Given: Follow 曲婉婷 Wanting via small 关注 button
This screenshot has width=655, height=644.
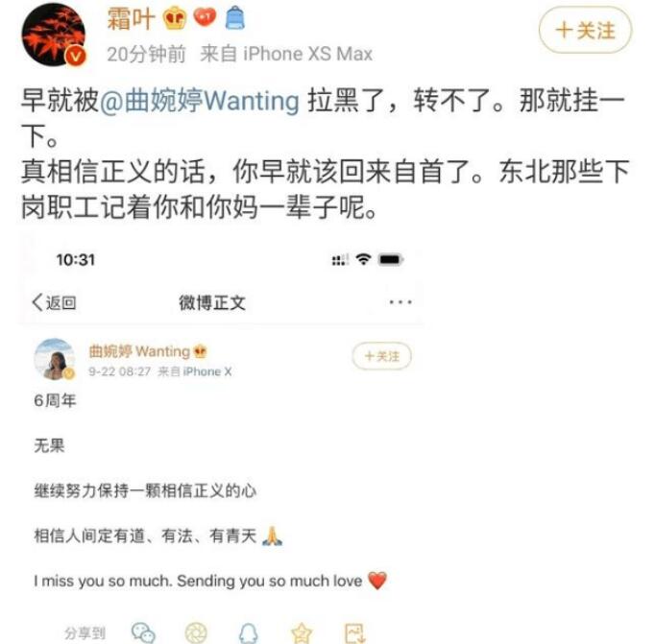Looking at the screenshot, I should [382, 356].
